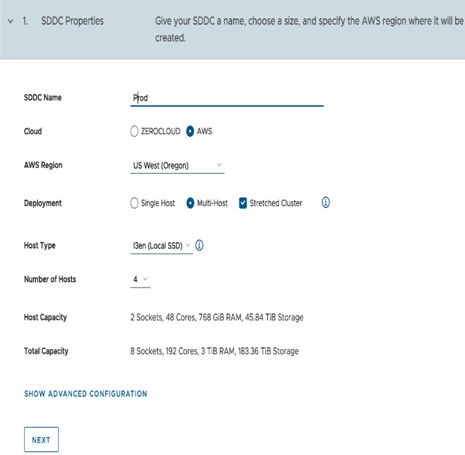Click Show Advanced Configuration link
Image resolution: width=465 pixels, height=455 pixels.
click(x=86, y=394)
